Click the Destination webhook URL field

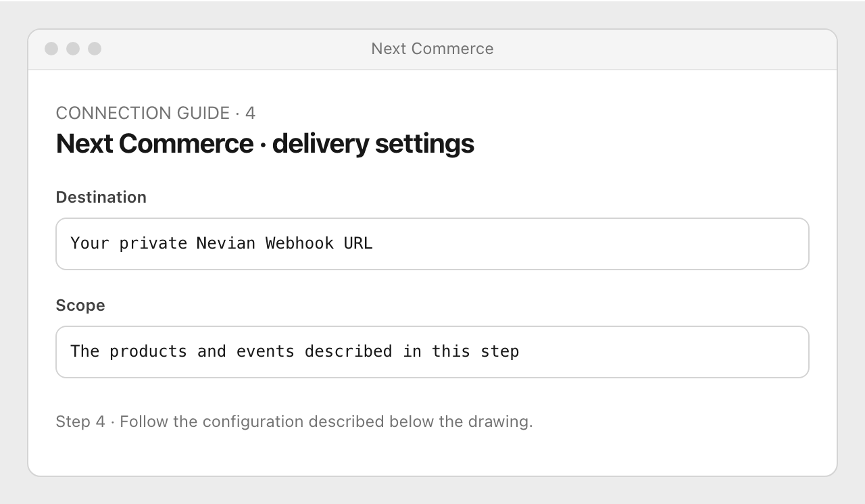(432, 244)
